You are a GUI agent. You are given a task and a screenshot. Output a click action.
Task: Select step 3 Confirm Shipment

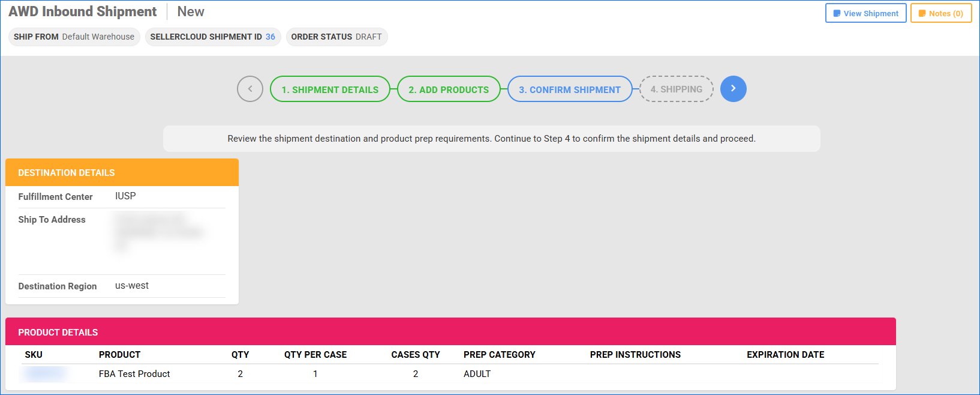[x=569, y=89]
